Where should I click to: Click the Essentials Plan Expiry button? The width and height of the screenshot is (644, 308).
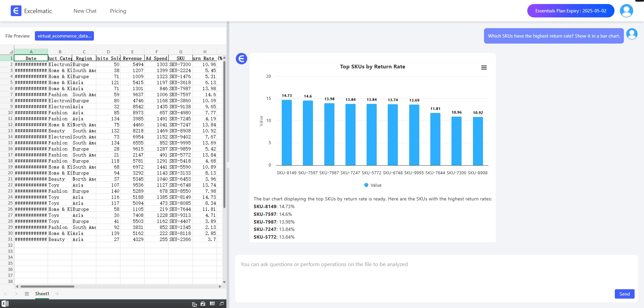571,11
